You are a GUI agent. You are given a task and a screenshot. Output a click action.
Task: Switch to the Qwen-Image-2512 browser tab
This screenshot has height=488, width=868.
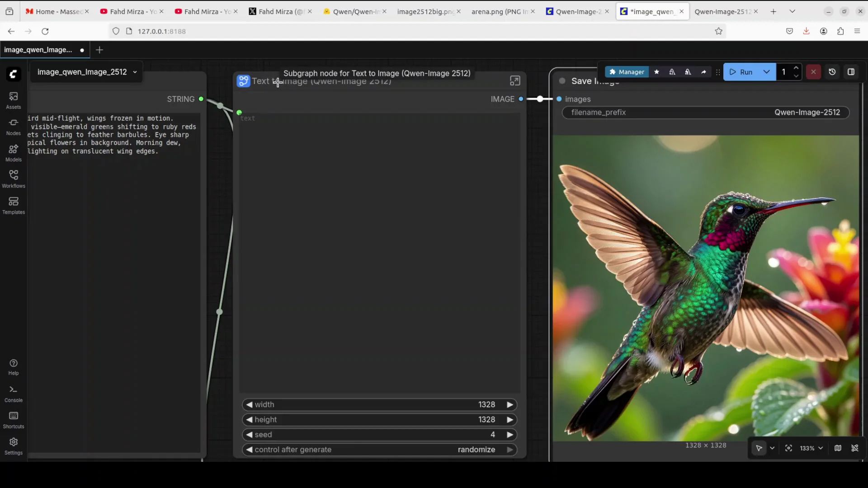pos(722,12)
